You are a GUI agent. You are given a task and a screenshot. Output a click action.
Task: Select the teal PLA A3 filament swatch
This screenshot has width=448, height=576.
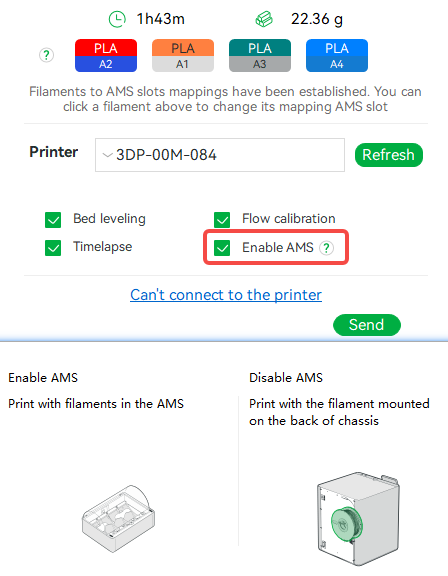pyautogui.click(x=260, y=55)
